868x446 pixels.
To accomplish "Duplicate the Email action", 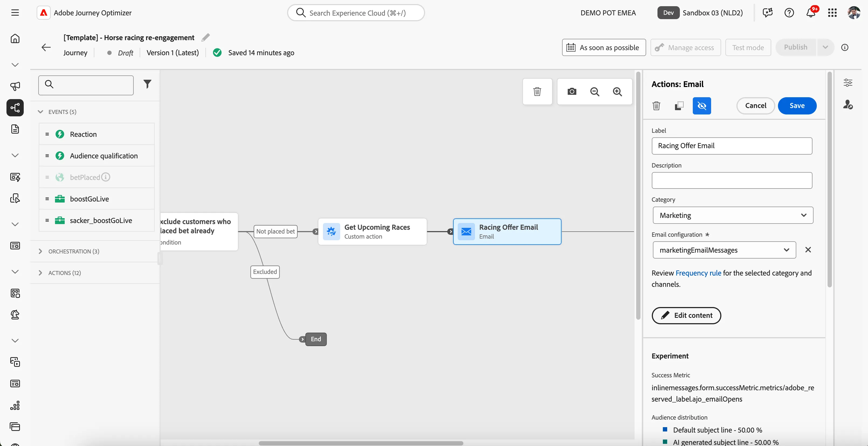I will [679, 106].
